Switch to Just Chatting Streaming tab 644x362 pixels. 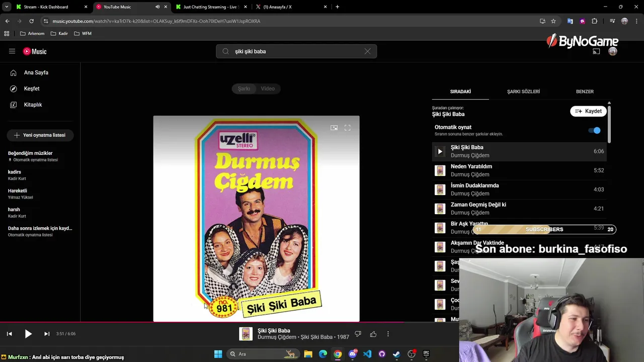(211, 7)
